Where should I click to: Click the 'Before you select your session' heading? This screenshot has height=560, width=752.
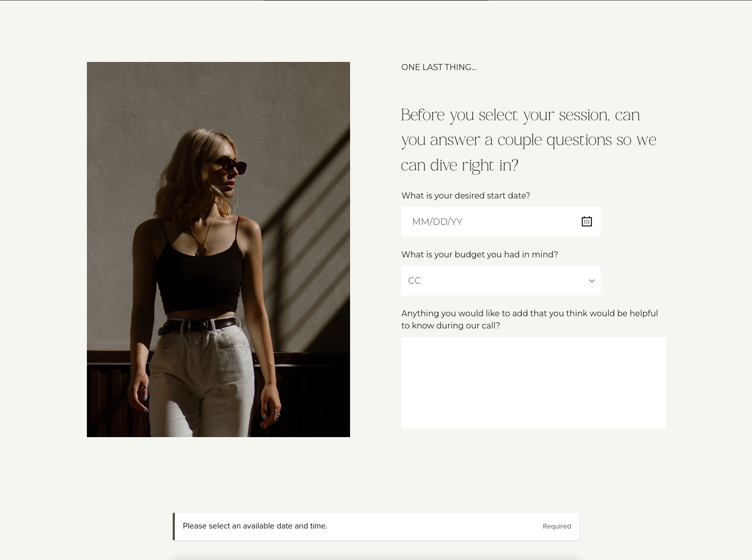click(528, 140)
